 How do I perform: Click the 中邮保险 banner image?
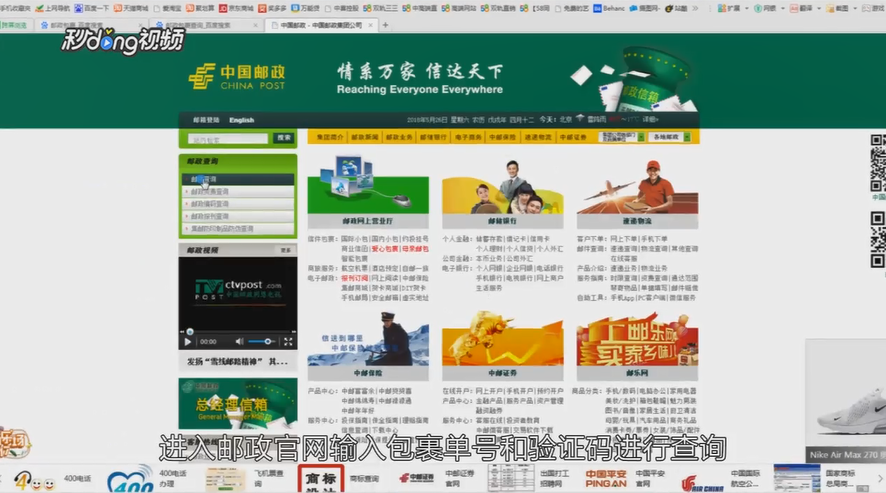368,338
